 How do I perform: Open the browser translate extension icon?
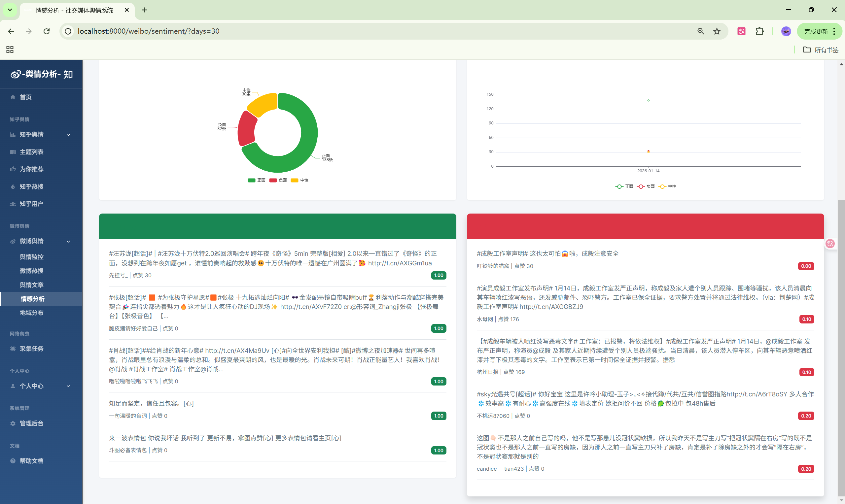click(741, 31)
